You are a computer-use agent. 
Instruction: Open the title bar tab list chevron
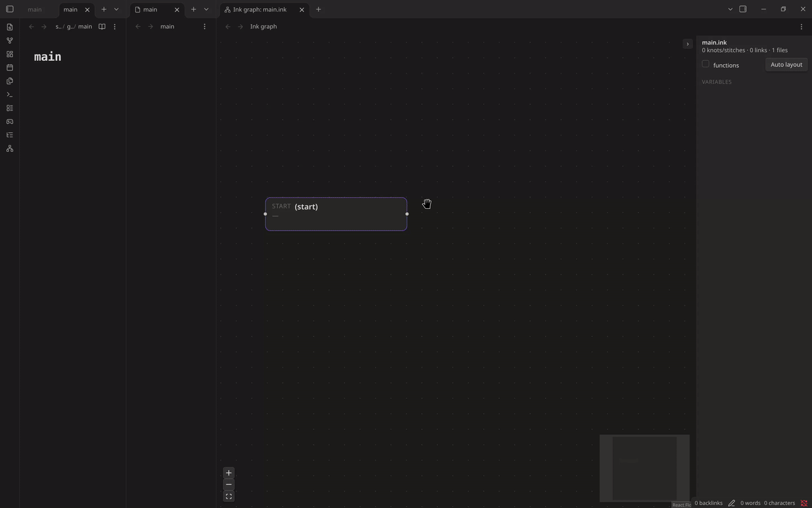730,10
